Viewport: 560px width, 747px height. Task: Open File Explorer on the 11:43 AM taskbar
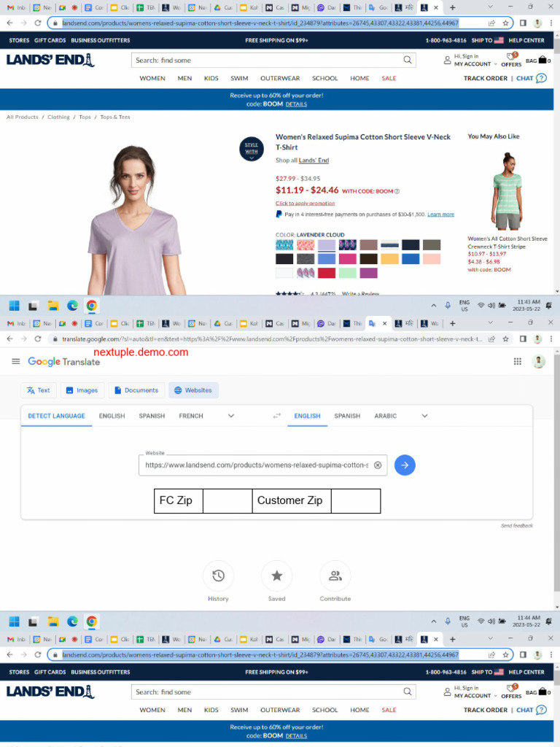(52, 306)
